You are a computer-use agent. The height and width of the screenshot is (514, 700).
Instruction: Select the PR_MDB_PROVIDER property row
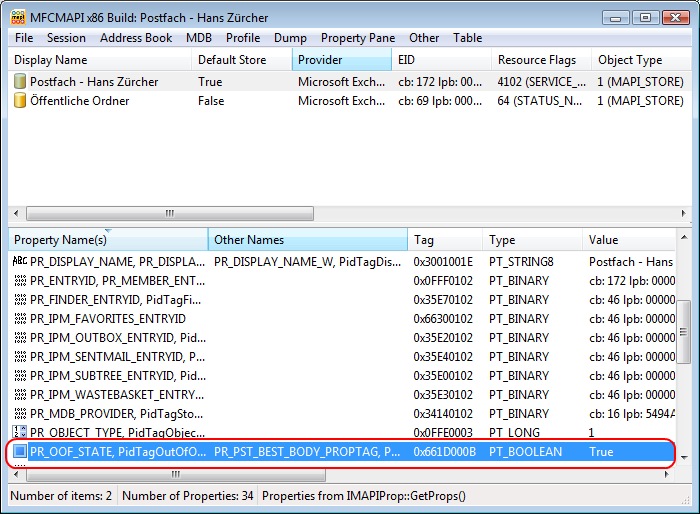[x=342, y=414]
